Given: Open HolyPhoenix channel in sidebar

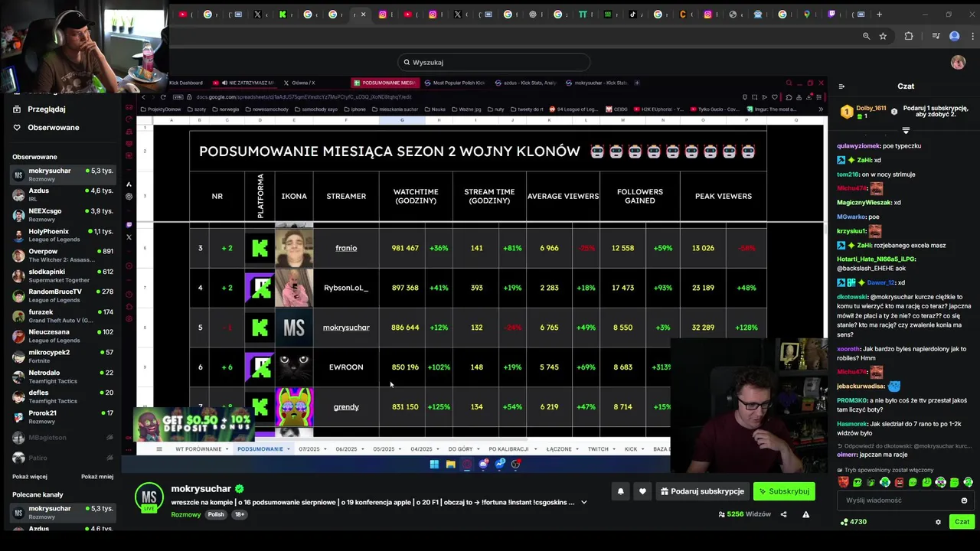Looking at the screenshot, I should point(64,235).
